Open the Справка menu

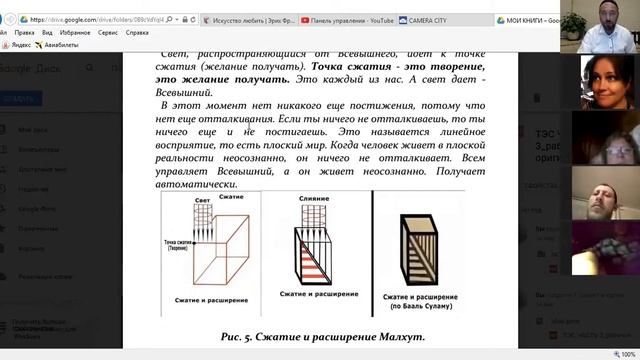[137, 33]
